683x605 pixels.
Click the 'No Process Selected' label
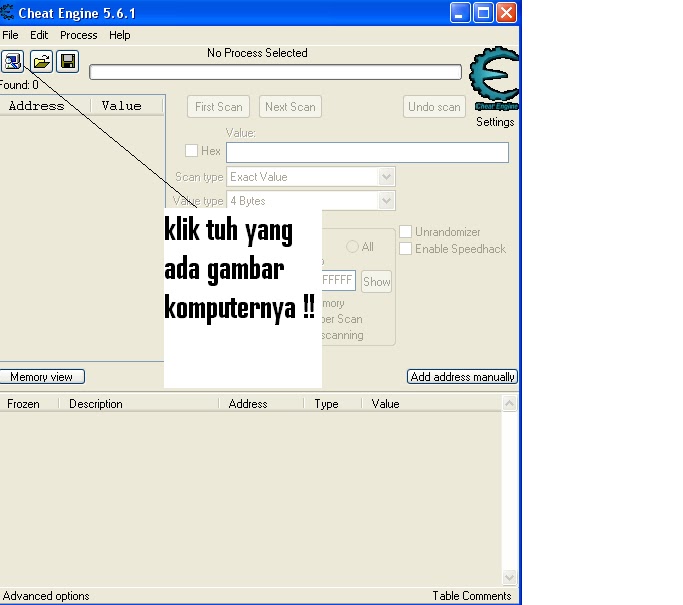tap(257, 53)
